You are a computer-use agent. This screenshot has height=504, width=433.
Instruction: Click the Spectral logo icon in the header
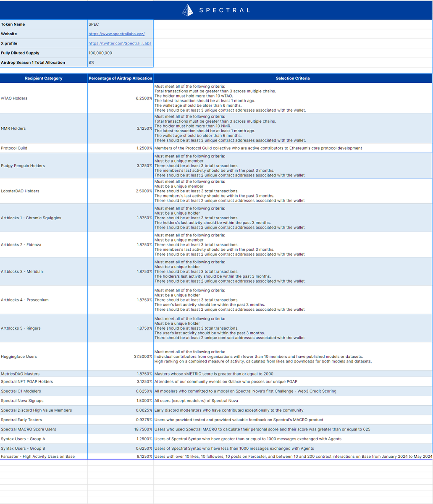click(x=188, y=10)
